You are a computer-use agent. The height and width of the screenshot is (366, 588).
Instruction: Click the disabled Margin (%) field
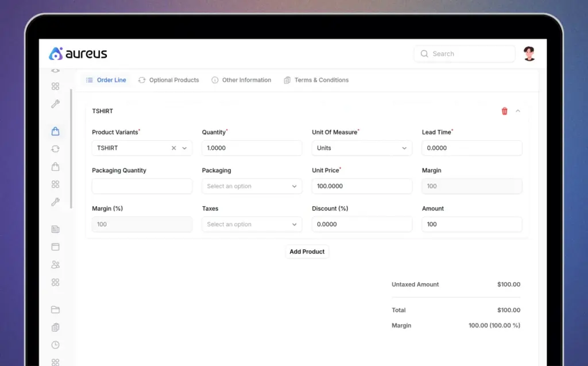(x=142, y=224)
